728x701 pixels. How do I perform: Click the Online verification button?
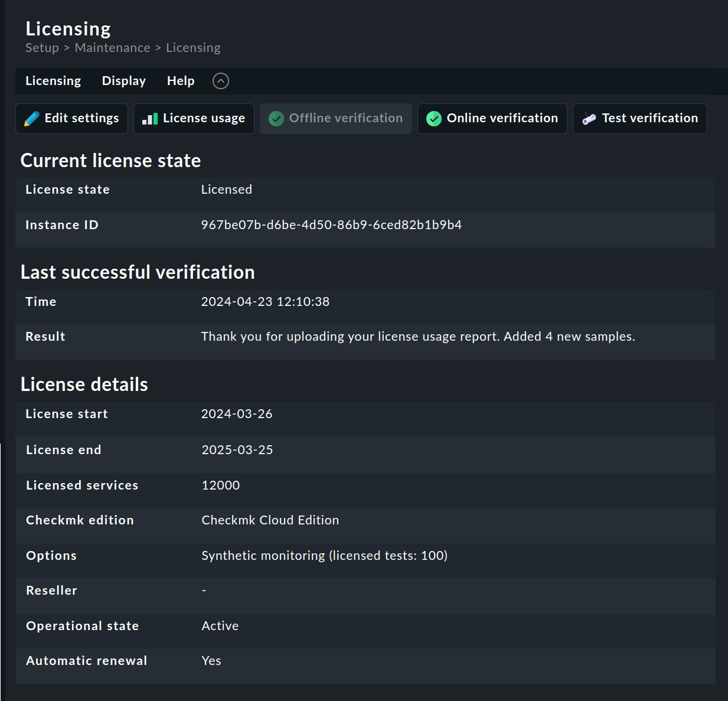click(492, 119)
